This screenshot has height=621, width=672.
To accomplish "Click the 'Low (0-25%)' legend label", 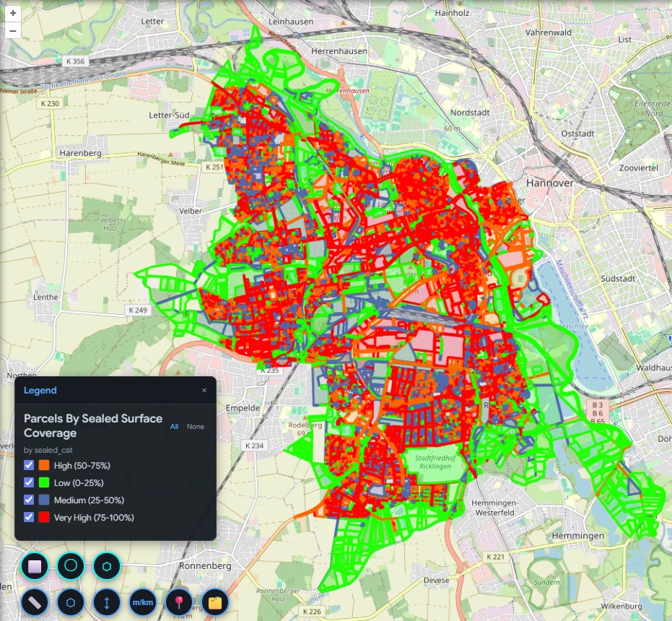I will 79,482.
